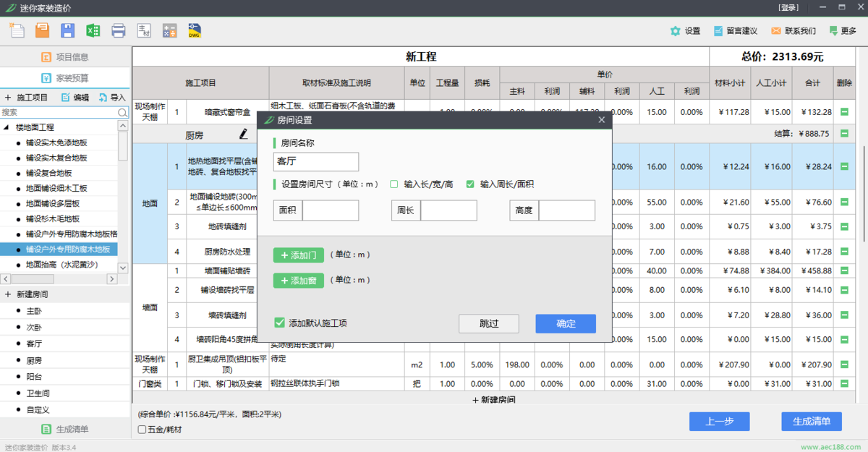Open 设置 settings in top bar

click(x=685, y=31)
